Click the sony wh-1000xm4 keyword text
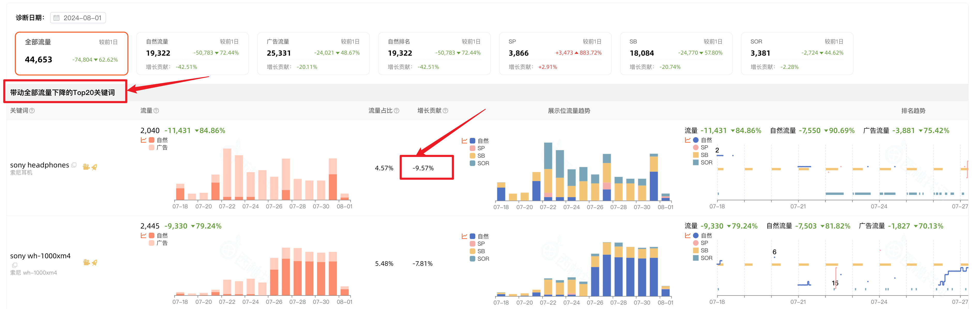Viewport: 980px width, 309px height. tap(40, 256)
